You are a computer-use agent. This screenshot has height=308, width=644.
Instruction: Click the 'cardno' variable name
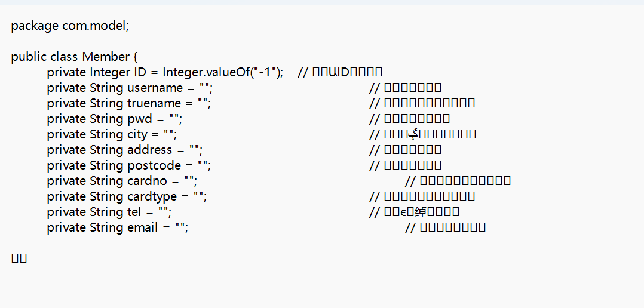point(148,181)
